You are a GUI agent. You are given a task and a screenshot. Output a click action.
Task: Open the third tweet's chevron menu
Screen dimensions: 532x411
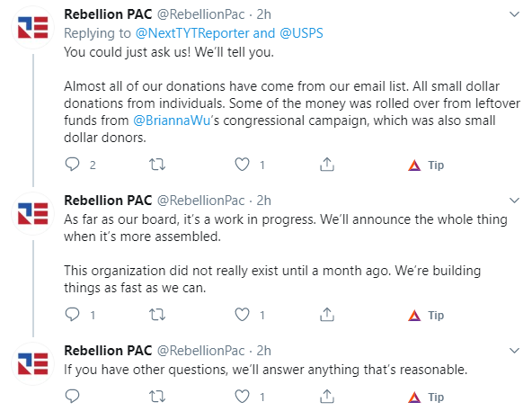tap(514, 351)
